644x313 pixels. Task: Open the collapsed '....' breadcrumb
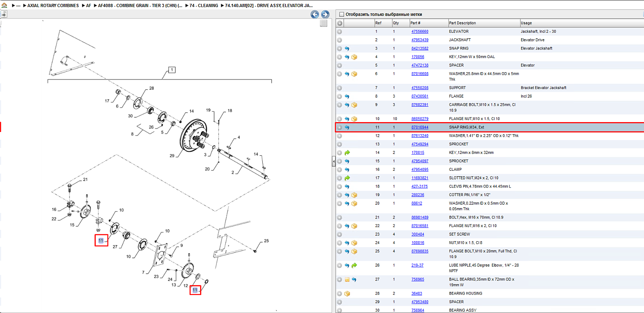coord(18,6)
